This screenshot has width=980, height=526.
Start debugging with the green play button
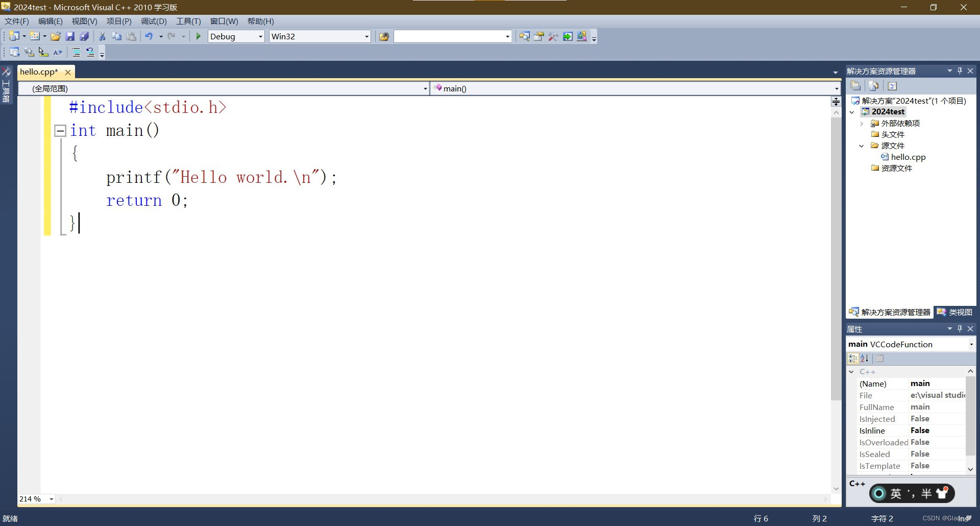198,36
